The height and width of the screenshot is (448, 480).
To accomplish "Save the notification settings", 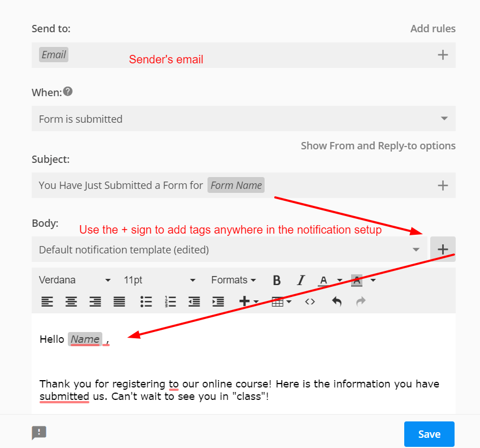I will [x=429, y=434].
